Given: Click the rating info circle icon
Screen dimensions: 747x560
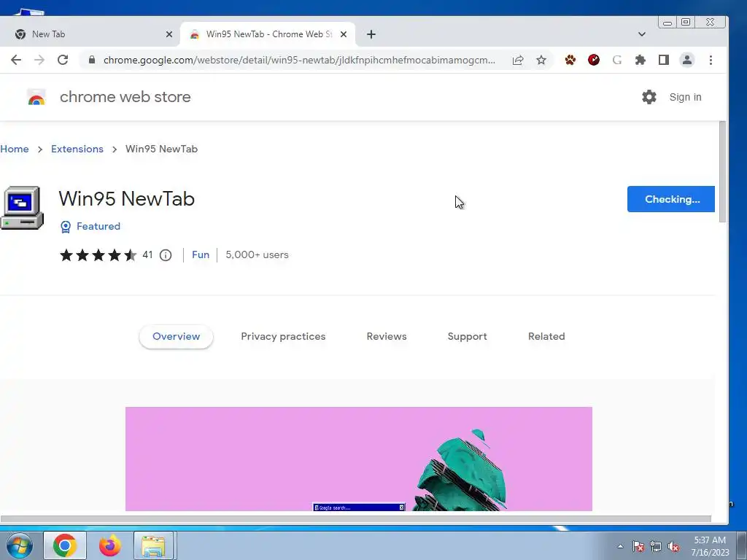Looking at the screenshot, I should [x=166, y=255].
